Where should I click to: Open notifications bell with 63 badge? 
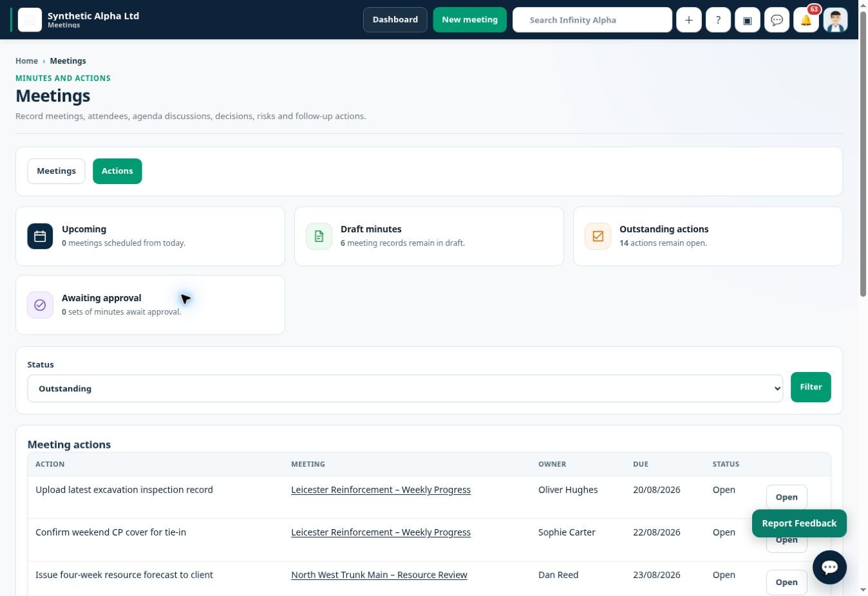tap(806, 20)
